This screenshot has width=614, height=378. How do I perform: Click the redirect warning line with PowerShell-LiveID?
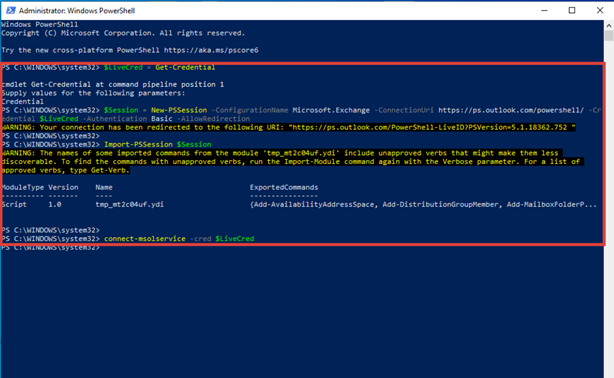click(289, 127)
